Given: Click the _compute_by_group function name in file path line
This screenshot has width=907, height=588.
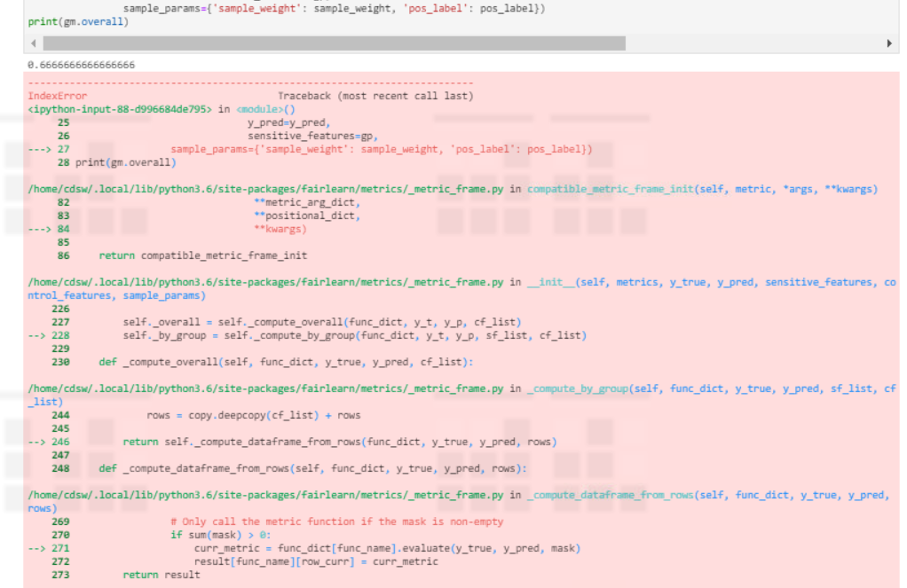Looking at the screenshot, I should coord(577,388).
